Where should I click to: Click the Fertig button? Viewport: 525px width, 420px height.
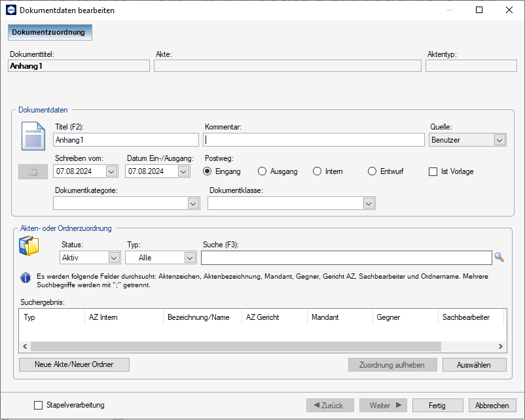[x=438, y=405]
